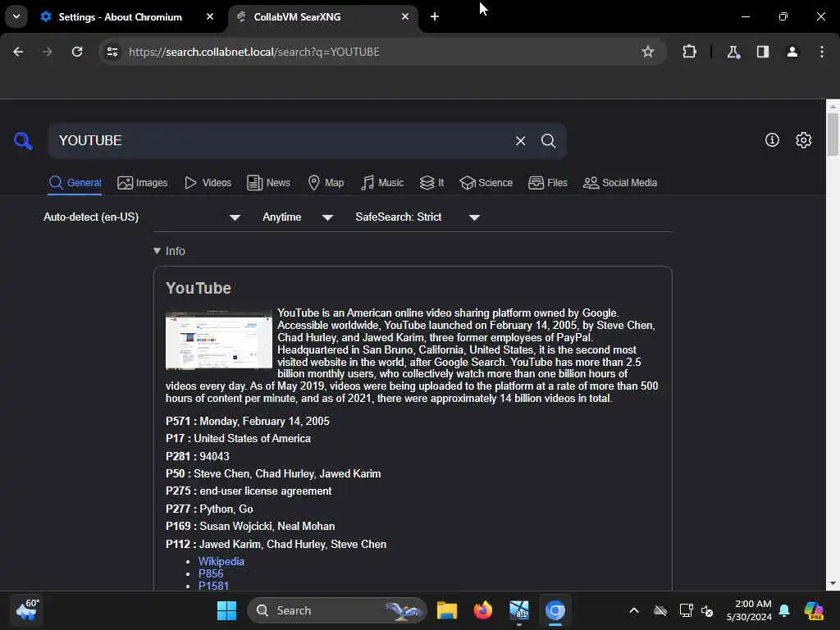Close the Settings - About Chromium tab

pos(210,16)
